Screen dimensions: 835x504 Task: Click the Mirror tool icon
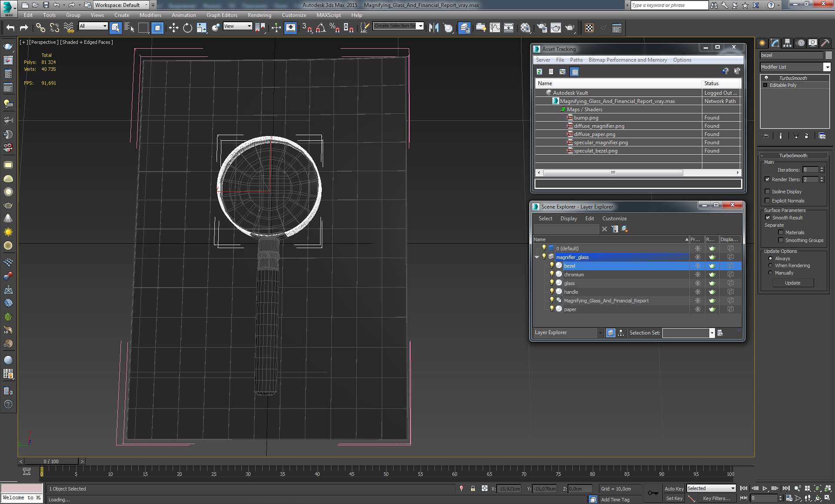click(434, 28)
